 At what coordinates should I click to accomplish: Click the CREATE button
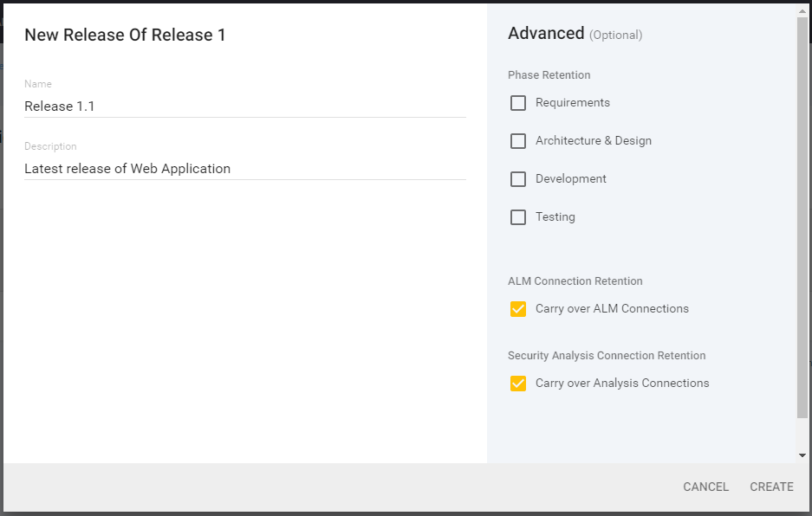[770, 487]
